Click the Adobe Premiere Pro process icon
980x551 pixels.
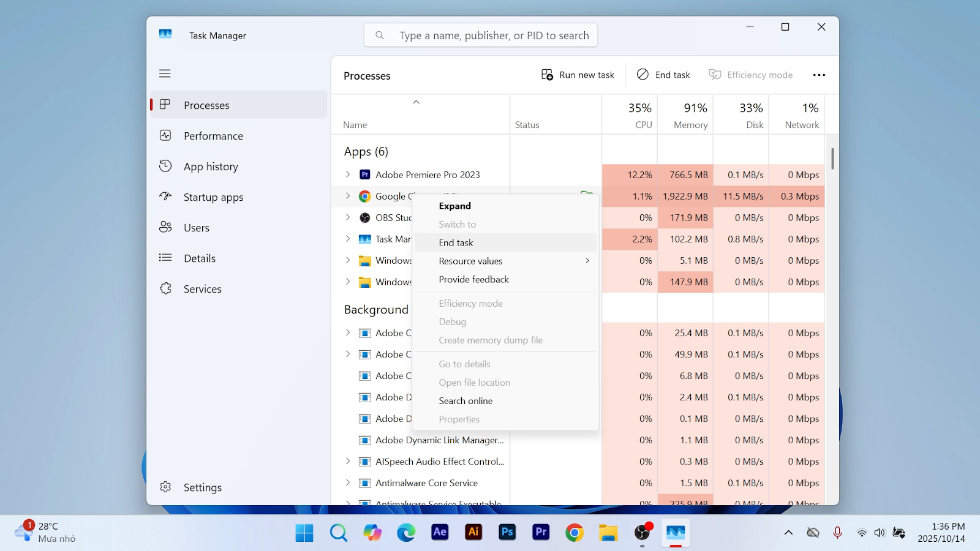pyautogui.click(x=364, y=174)
